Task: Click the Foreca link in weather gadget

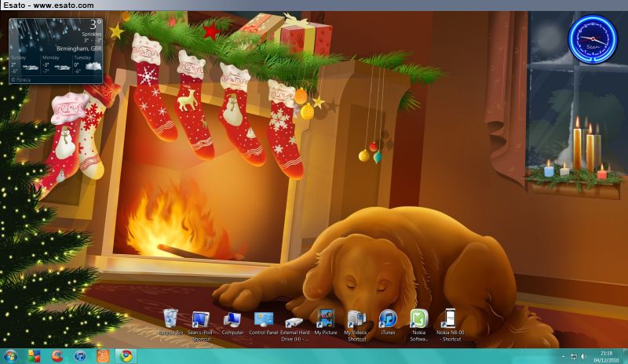Action: [x=21, y=80]
